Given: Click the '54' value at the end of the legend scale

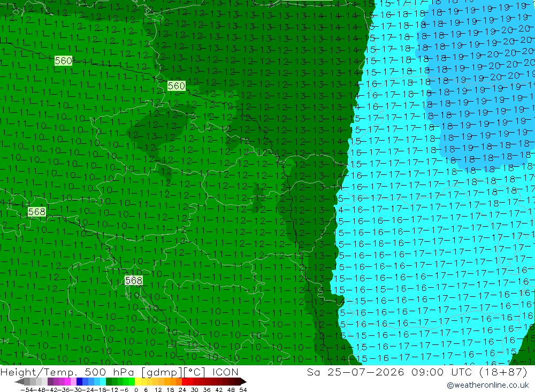Looking at the screenshot, I should (243, 390).
